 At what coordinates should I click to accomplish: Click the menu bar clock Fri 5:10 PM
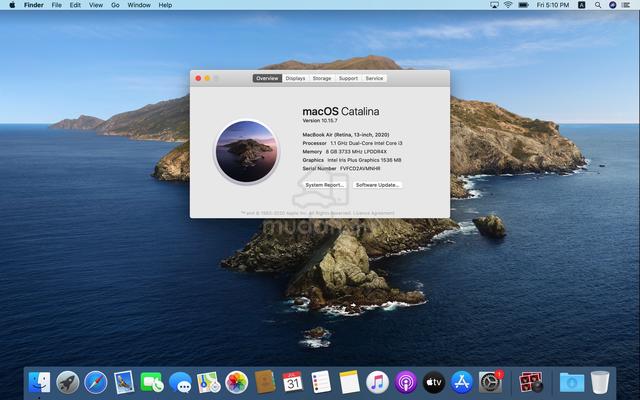click(x=553, y=5)
